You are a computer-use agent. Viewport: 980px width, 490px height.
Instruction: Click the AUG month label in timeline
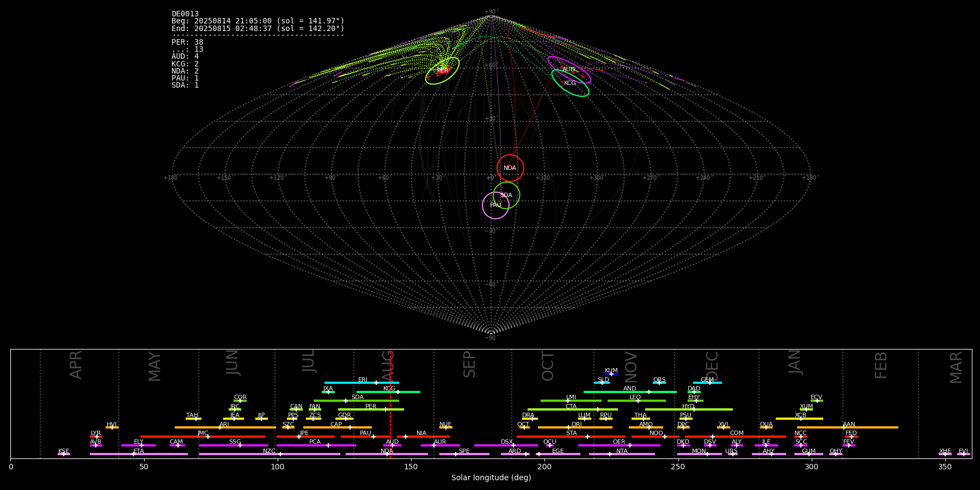[x=388, y=365]
